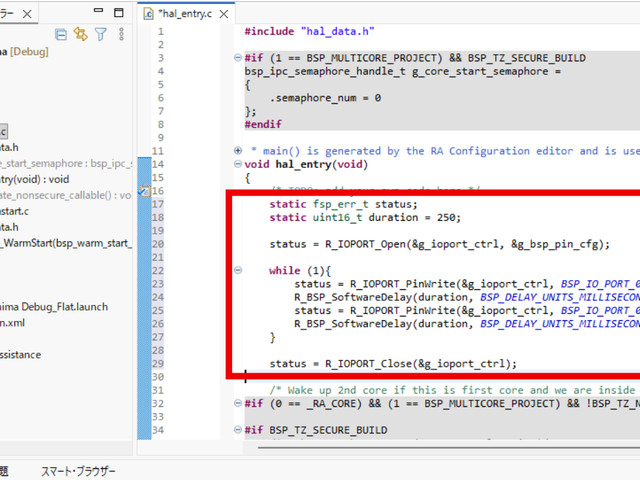
Task: Maximize the explorer panel
Action: click(x=119, y=13)
